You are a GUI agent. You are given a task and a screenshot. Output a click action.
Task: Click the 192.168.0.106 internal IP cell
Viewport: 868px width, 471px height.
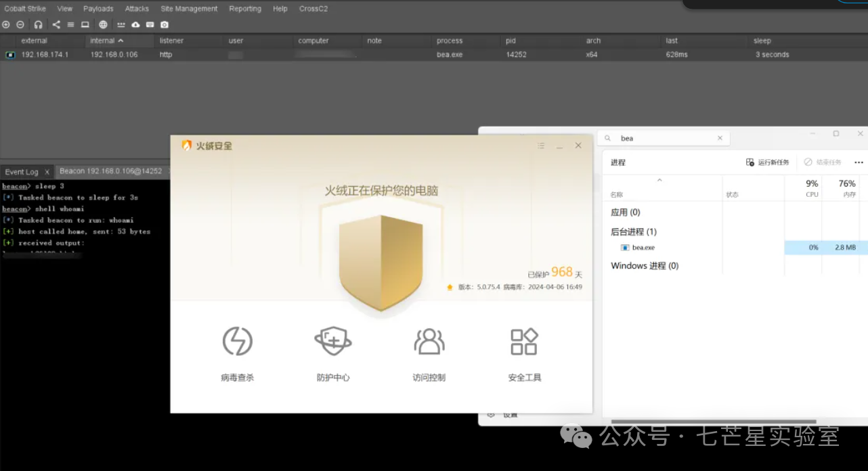pos(114,55)
